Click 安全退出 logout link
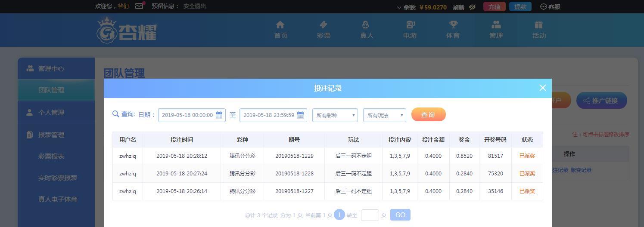644x227 pixels. (195, 6)
